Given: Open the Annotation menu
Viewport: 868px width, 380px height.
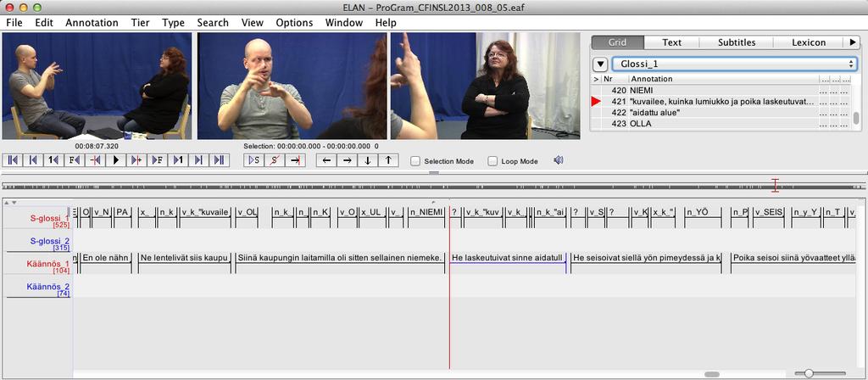Looking at the screenshot, I should point(92,23).
